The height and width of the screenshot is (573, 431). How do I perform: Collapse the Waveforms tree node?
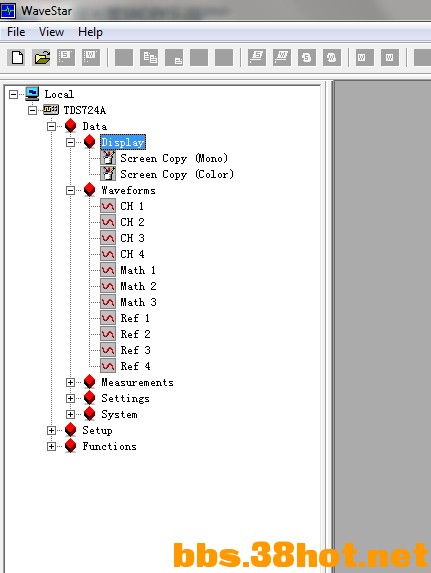coord(71,190)
